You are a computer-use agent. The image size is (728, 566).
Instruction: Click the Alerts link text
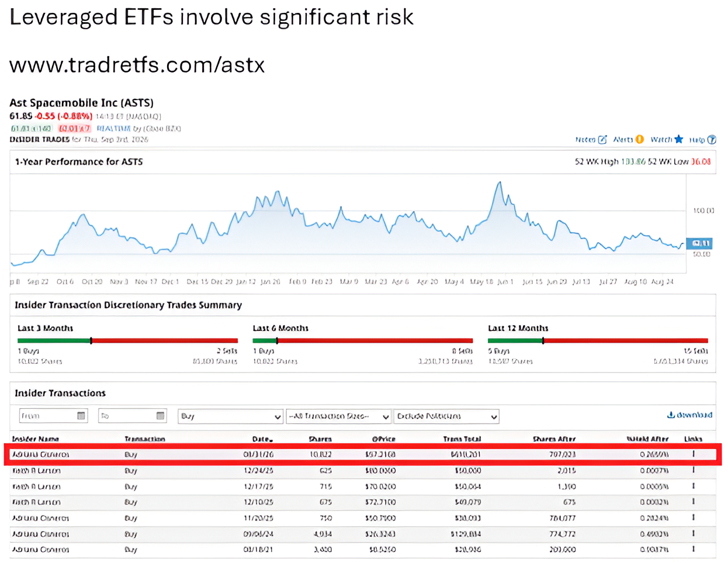(x=623, y=139)
